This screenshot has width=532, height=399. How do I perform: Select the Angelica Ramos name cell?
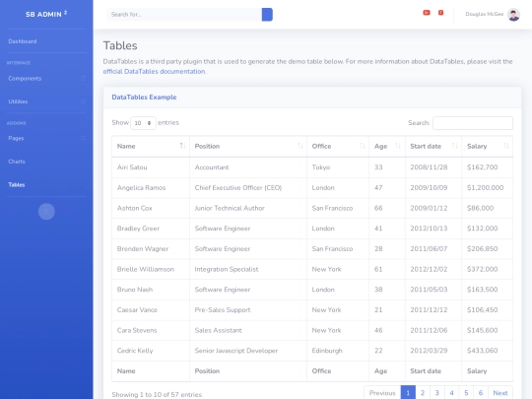coord(151,187)
